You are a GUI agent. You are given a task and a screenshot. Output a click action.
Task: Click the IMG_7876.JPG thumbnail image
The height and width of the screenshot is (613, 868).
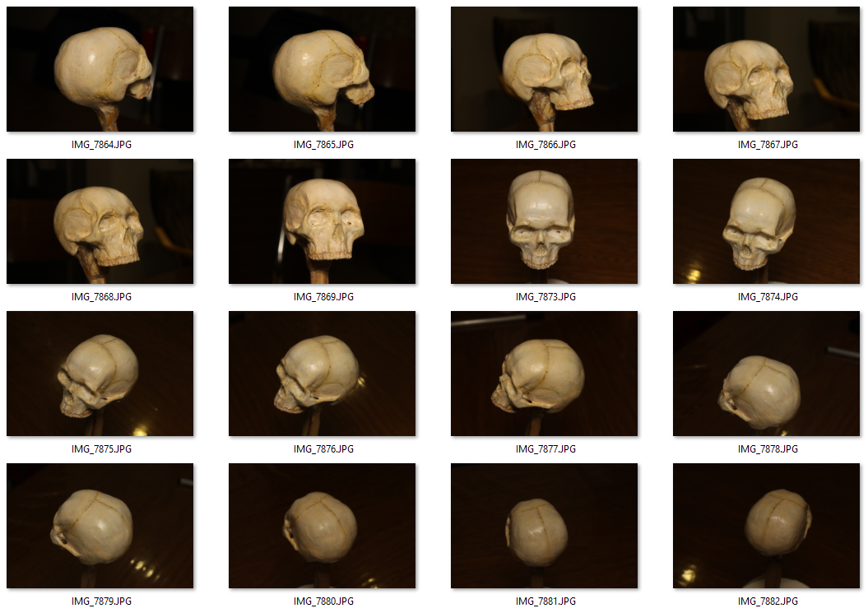coord(322,374)
